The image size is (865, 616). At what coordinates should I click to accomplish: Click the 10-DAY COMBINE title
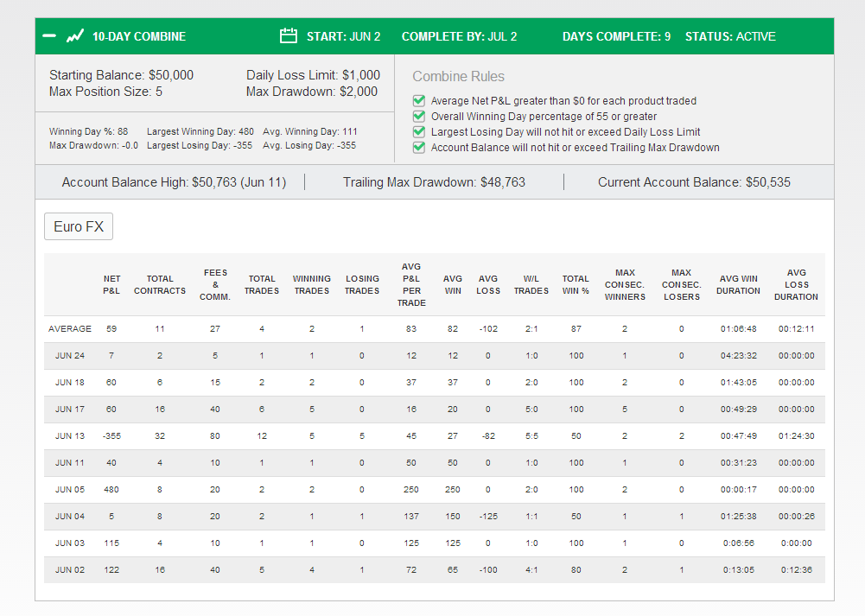(x=139, y=36)
